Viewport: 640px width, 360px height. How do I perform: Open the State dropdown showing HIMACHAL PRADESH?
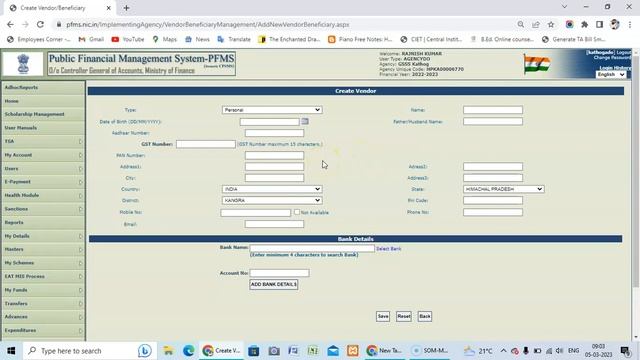click(504, 189)
